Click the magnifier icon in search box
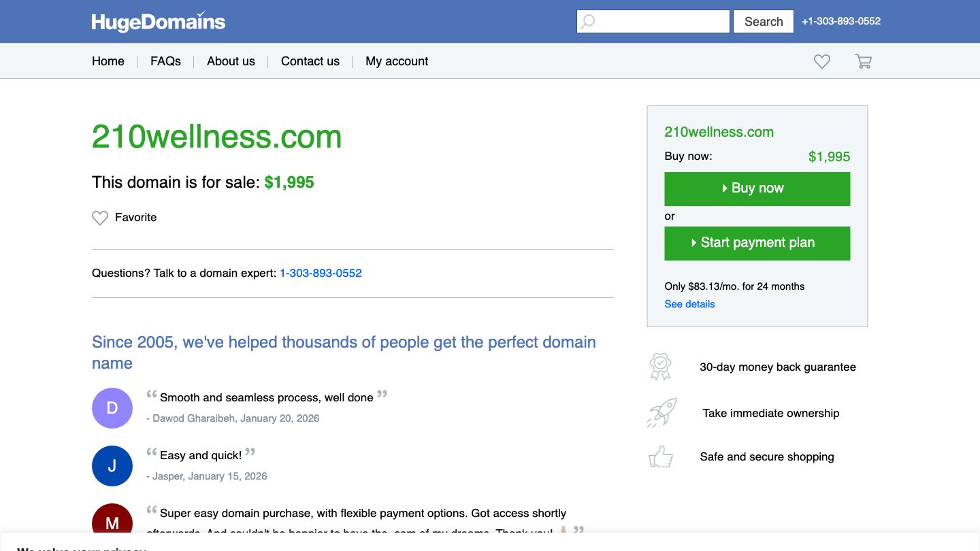The height and width of the screenshot is (551, 980). coord(588,22)
